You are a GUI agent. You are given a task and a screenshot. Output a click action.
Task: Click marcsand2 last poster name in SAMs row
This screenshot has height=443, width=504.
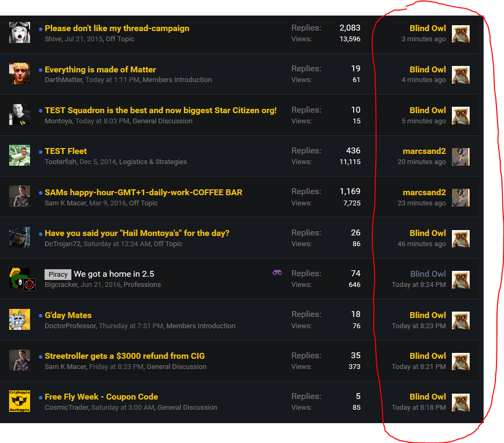point(424,193)
